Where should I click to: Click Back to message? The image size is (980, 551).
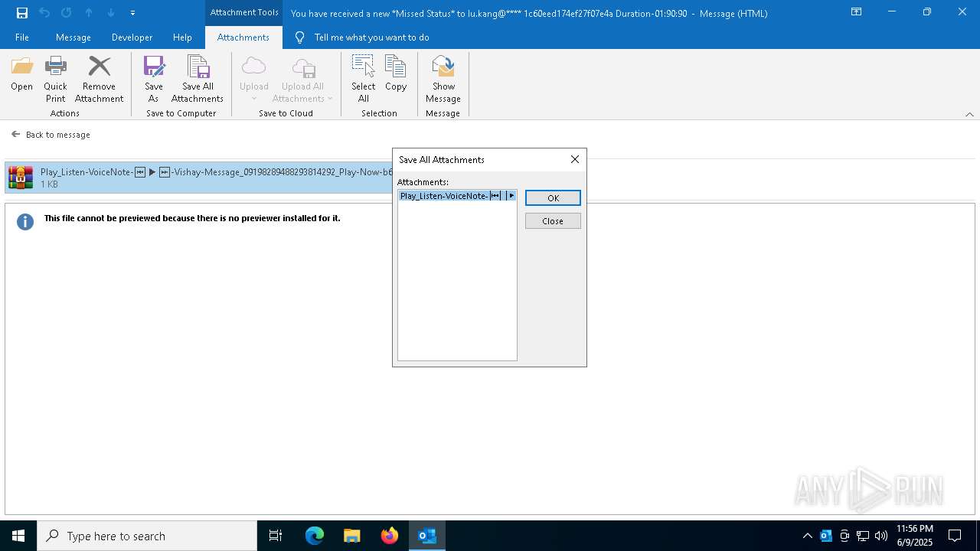point(51,135)
